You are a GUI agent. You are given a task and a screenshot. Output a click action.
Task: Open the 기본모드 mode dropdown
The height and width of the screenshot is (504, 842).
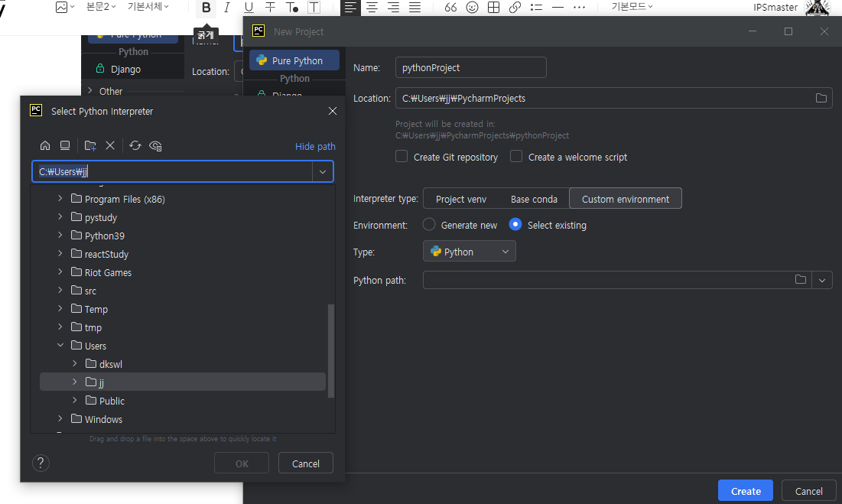(632, 6)
